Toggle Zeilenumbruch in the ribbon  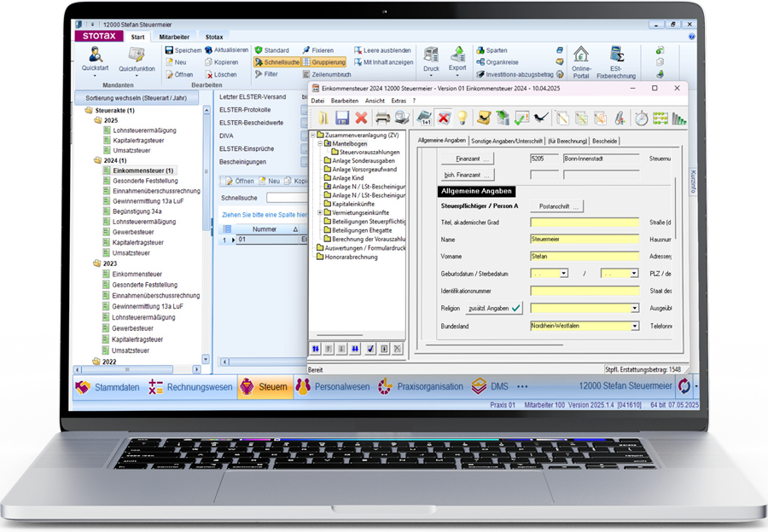tap(327, 74)
